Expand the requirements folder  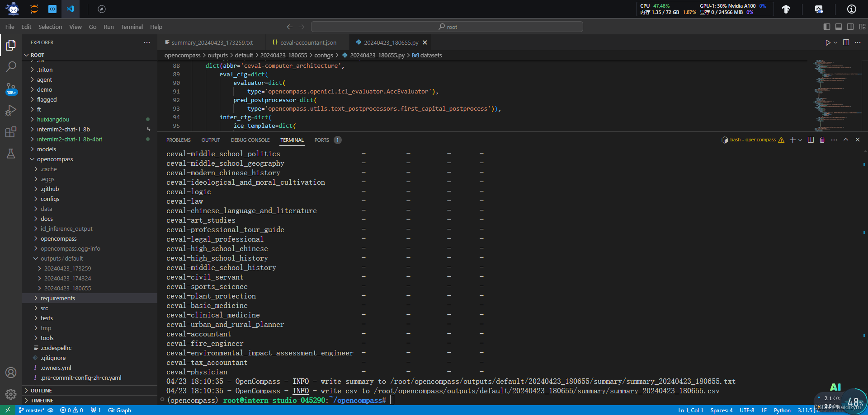click(58, 298)
